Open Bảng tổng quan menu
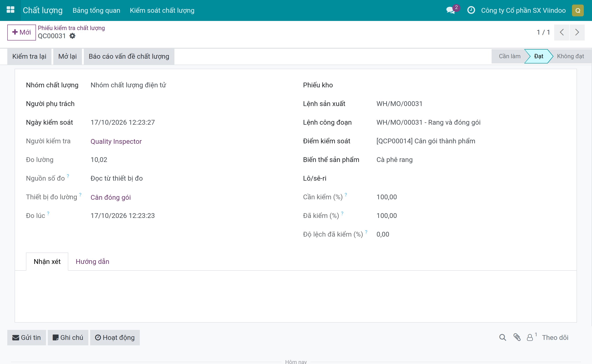Screen dimensions: 592x364 click(96, 10)
